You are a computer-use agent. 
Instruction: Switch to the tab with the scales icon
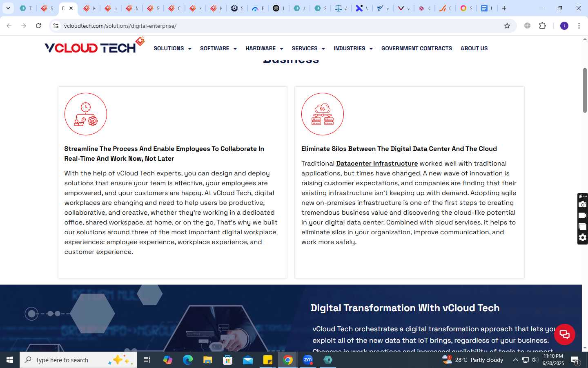[x=341, y=8]
